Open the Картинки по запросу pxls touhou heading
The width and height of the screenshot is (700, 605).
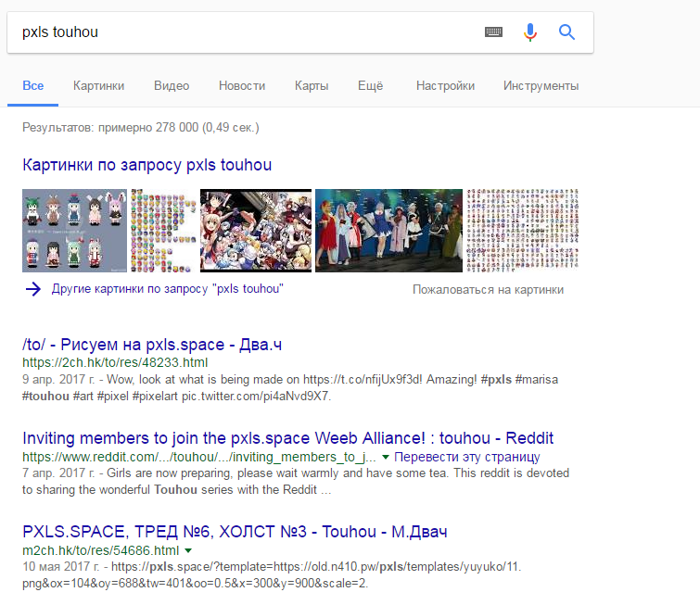coord(146,165)
